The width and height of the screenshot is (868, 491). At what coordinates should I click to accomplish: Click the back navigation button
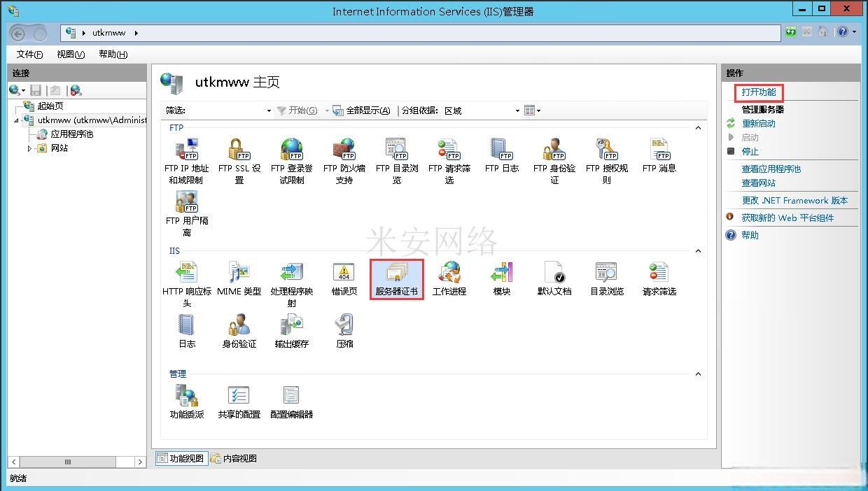(x=19, y=34)
